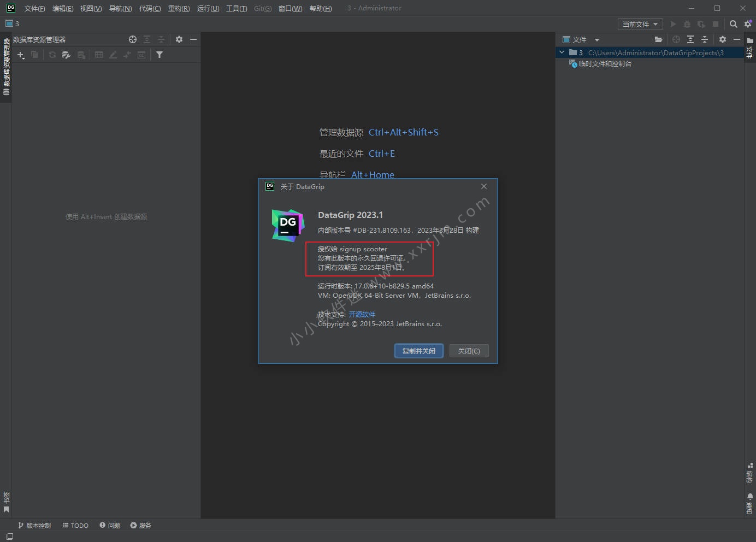Open database explorer gear options
756x542 pixels.
point(179,39)
